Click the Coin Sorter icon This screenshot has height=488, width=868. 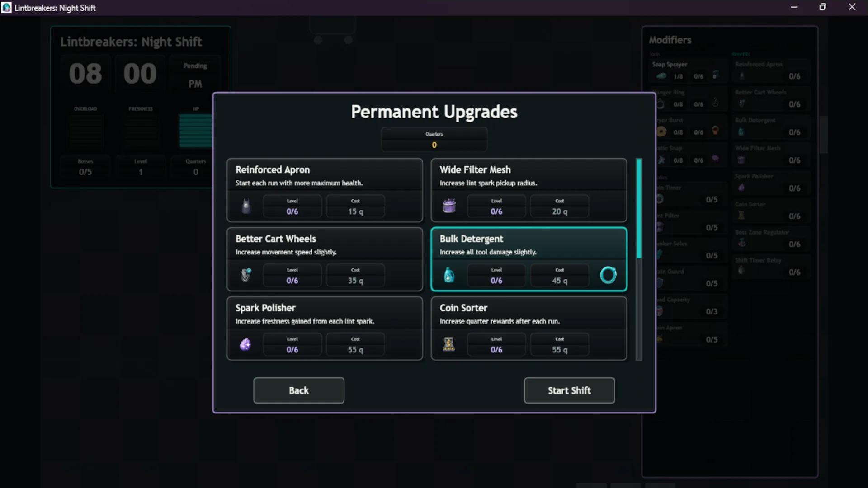[449, 344]
